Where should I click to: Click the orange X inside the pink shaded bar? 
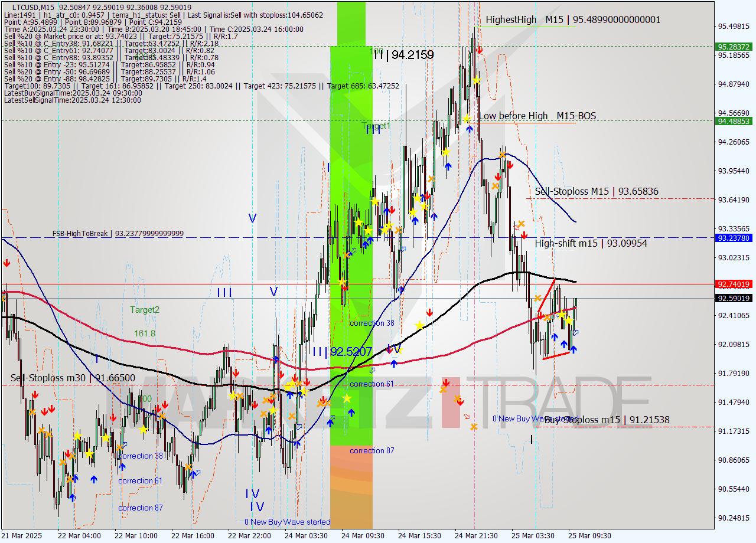[x=458, y=398]
